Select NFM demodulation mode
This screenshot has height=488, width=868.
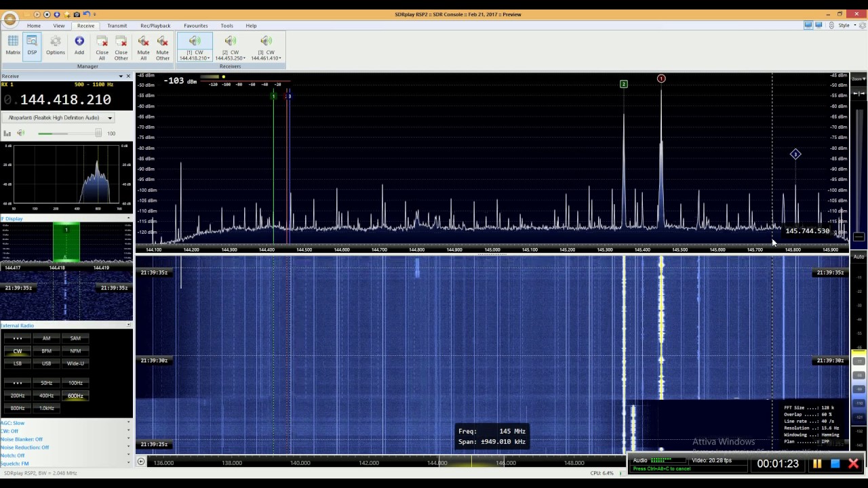click(x=75, y=351)
